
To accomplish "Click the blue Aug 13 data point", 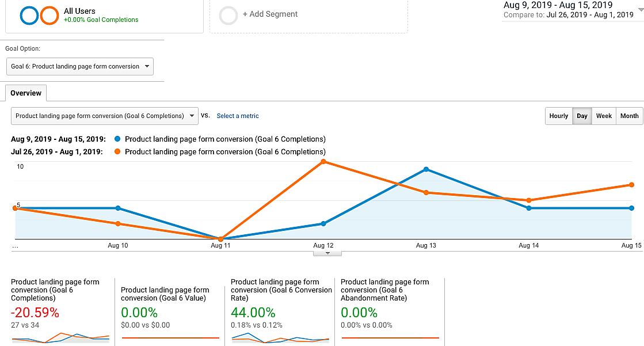I will pos(426,169).
